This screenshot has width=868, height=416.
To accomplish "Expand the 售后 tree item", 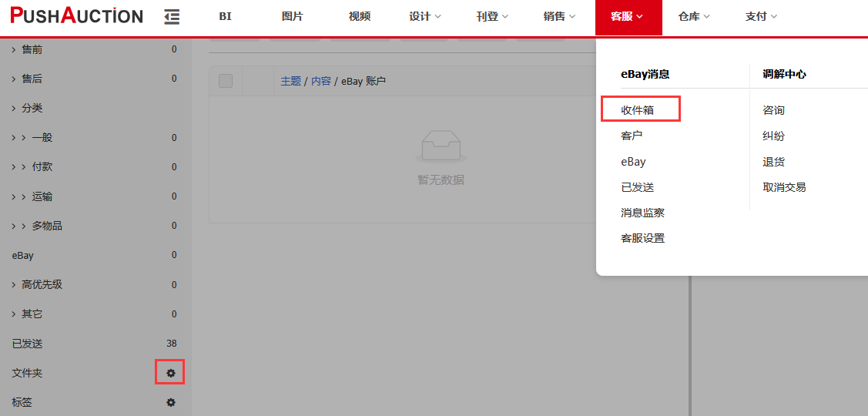I will (14, 79).
